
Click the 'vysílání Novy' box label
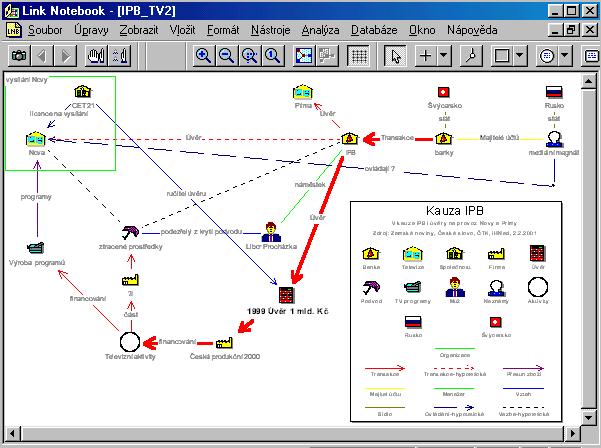point(26,80)
